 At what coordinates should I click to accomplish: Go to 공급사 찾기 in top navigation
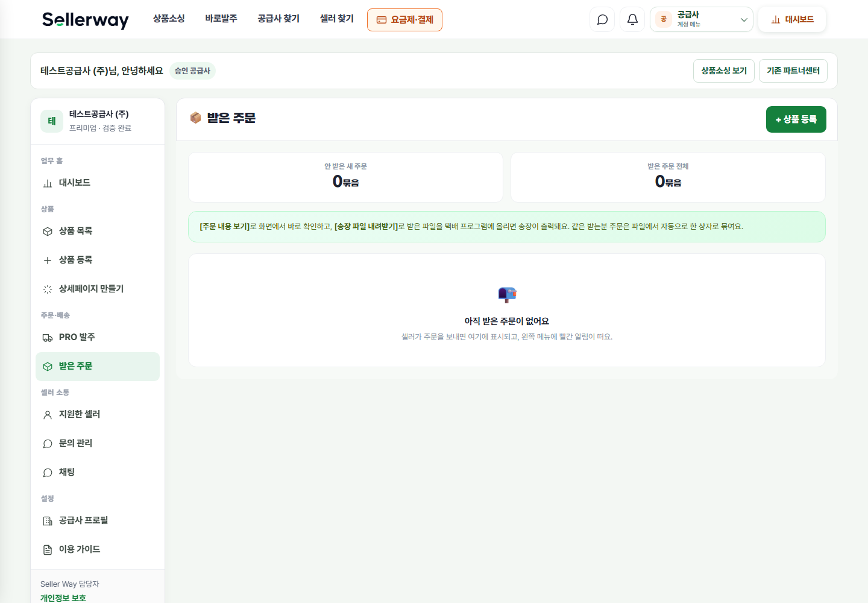(278, 19)
